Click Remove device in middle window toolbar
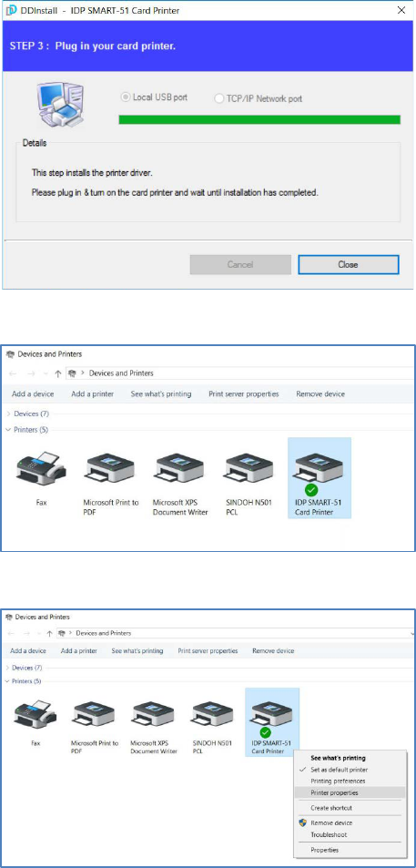This screenshot has height=868, width=416. click(x=320, y=394)
